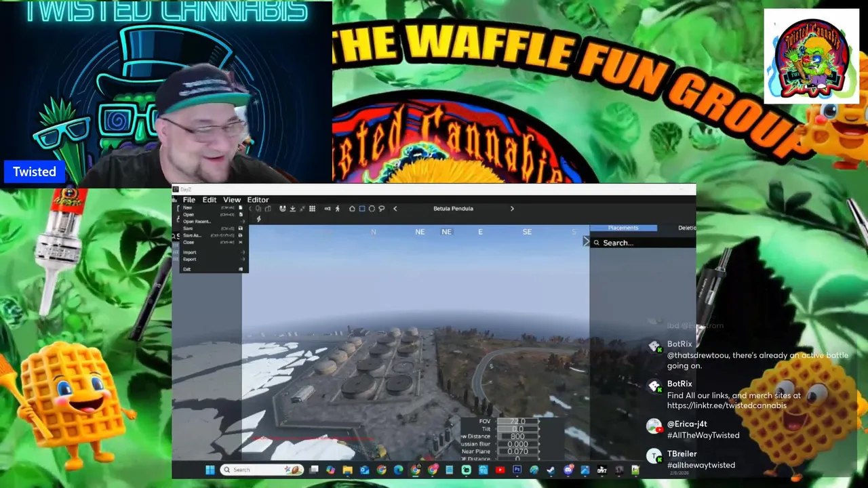The height and width of the screenshot is (488, 868).
Task: Adjust the Near Plane slider
Action: click(x=518, y=451)
